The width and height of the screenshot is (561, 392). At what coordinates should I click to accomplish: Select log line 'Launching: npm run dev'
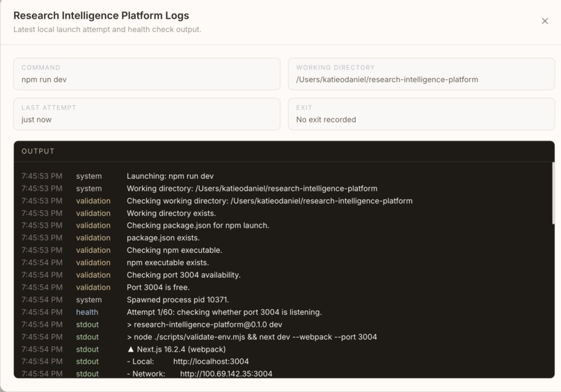[170, 176]
